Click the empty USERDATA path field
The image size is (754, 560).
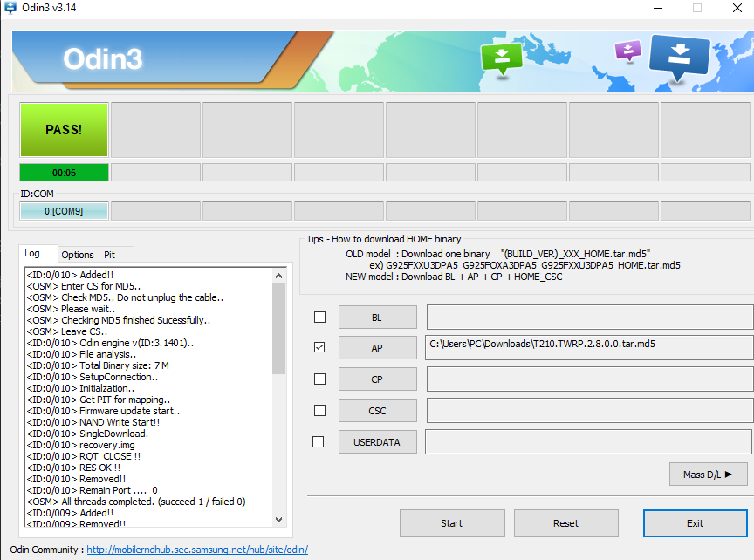click(588, 442)
